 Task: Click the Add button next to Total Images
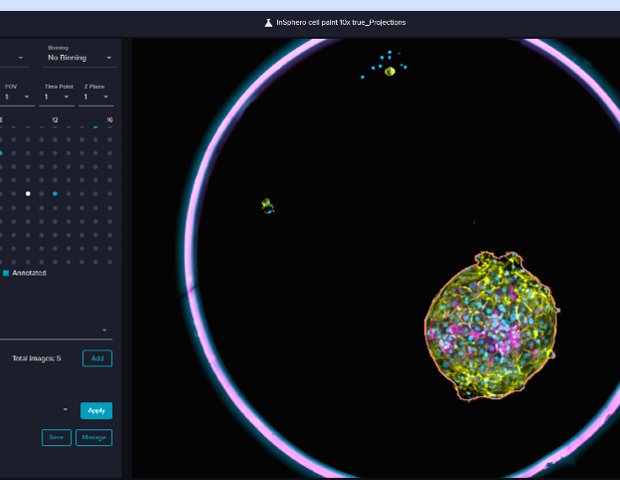[x=97, y=358]
